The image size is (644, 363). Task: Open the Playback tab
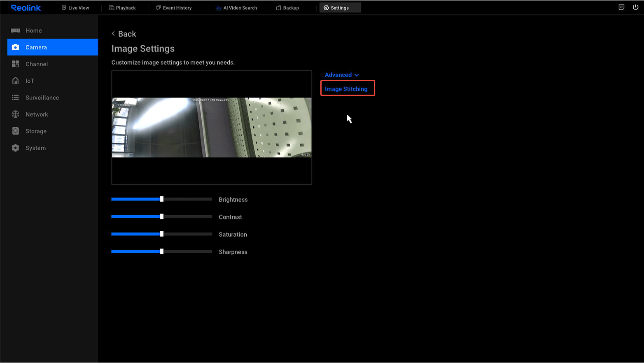coord(122,8)
